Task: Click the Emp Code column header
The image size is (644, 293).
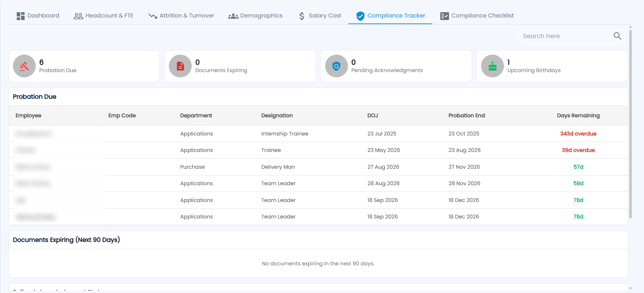Action: pos(122,116)
